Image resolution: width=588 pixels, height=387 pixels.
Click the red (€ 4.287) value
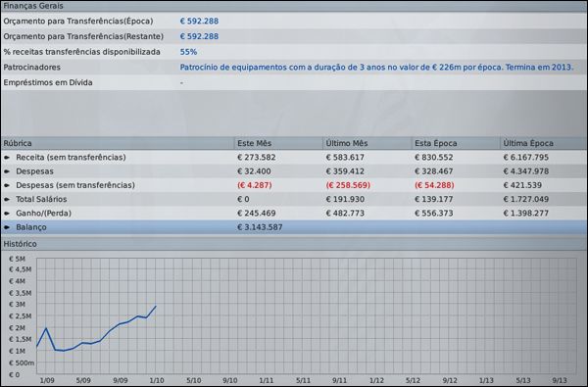tap(255, 185)
